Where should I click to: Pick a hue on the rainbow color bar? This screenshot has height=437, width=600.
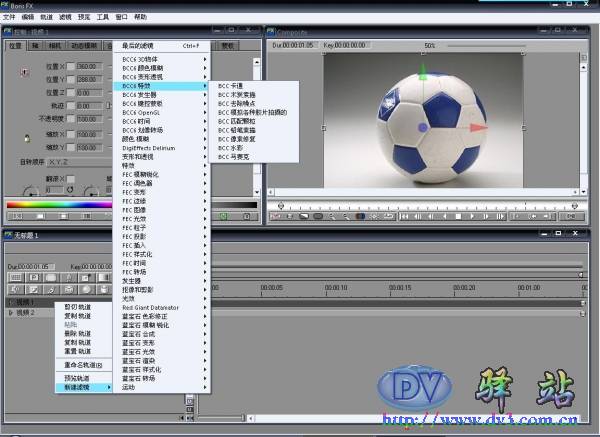59,205
